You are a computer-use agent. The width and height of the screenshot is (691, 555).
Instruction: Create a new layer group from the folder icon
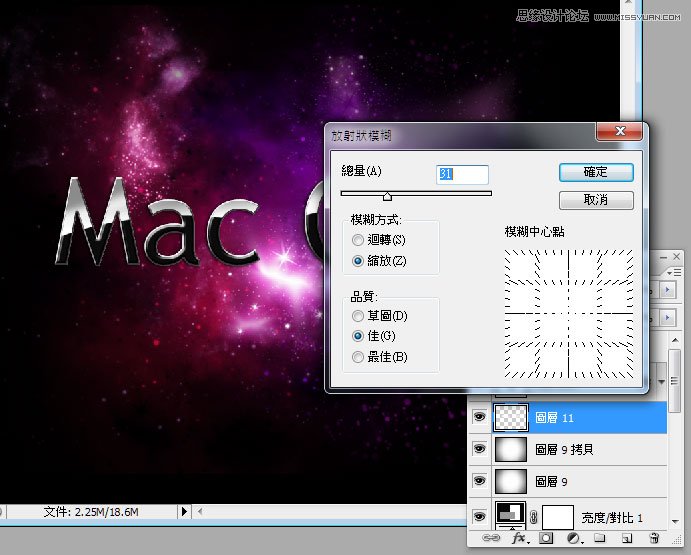pos(599,538)
